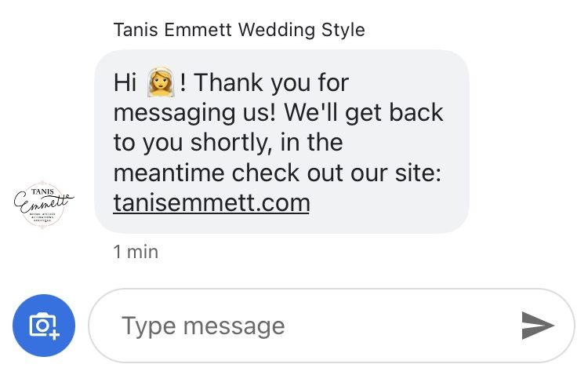Click the "Hi" greeting word
The width and height of the screenshot is (588, 375).
tap(125, 82)
